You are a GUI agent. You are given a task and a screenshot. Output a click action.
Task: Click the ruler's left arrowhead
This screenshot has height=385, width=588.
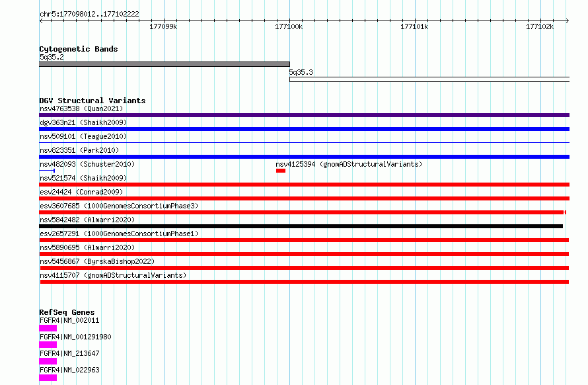pyautogui.click(x=41, y=21)
